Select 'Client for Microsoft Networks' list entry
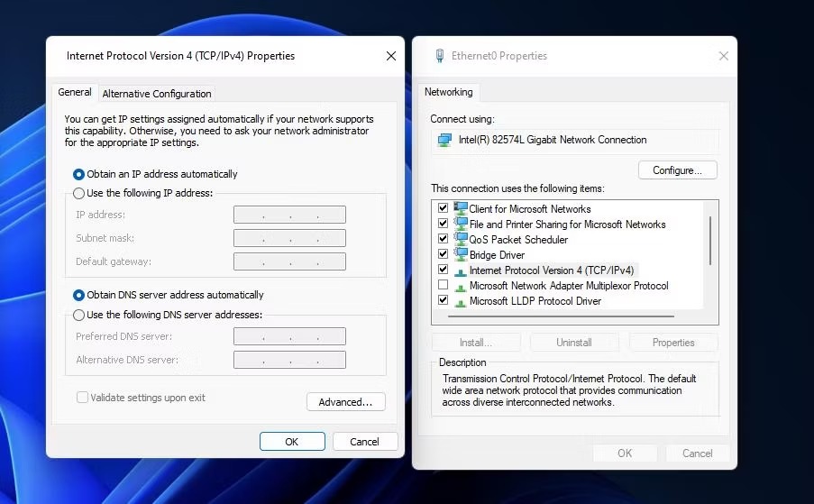 pyautogui.click(x=529, y=208)
